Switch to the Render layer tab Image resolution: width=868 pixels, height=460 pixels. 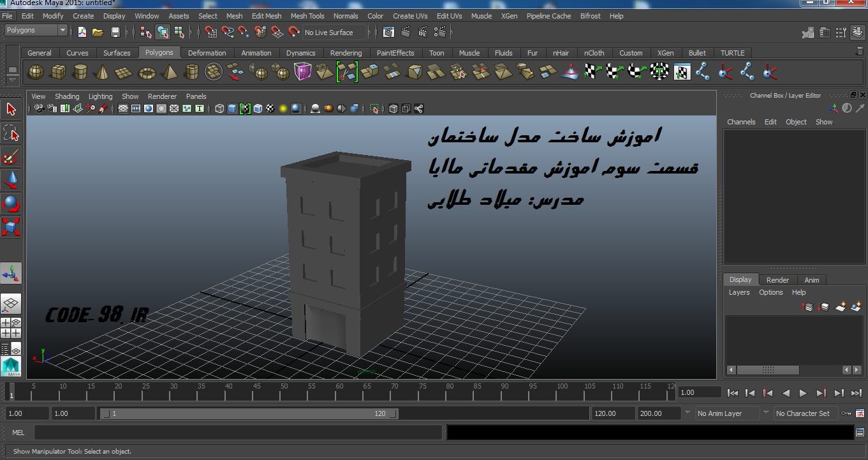777,280
